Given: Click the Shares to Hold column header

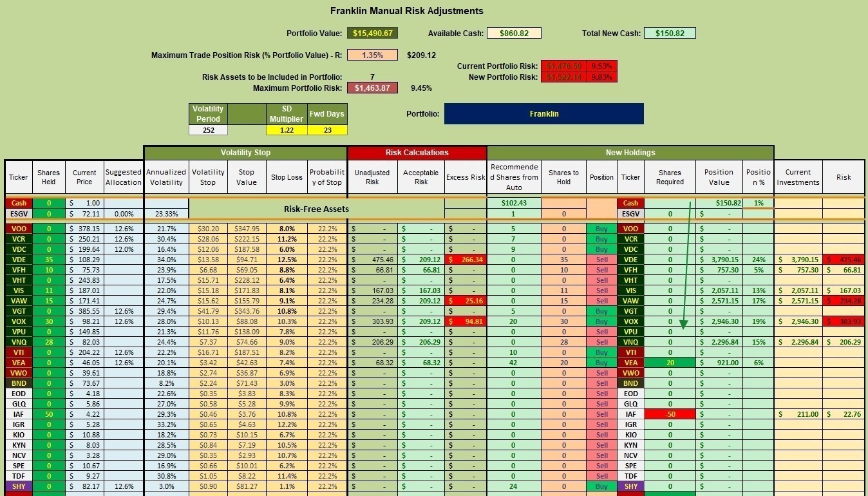Looking at the screenshot, I should (563, 177).
